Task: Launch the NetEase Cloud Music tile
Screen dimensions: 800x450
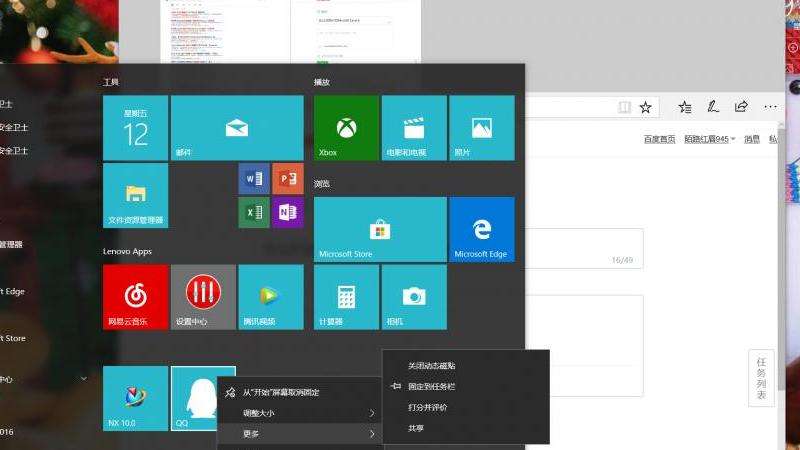Action: (135, 297)
